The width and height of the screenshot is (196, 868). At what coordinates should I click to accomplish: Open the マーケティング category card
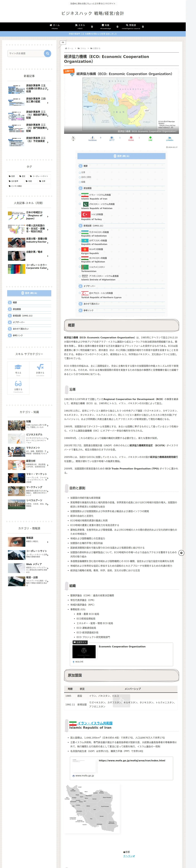pyautogui.click(x=29, y=491)
